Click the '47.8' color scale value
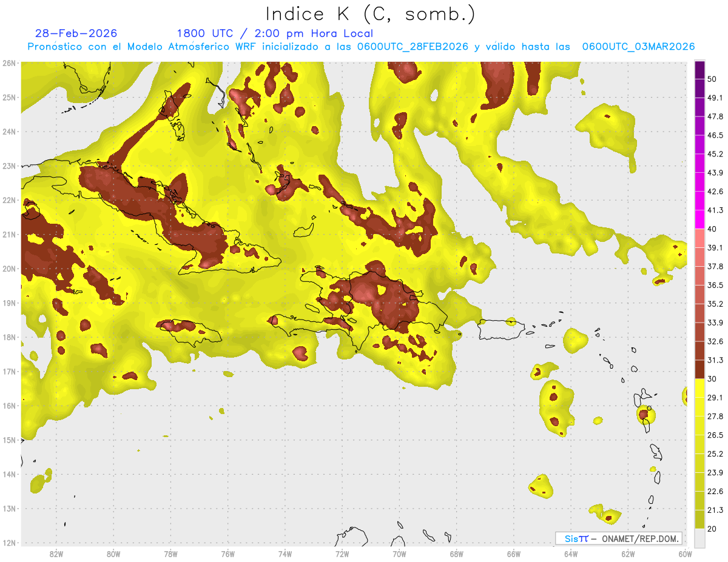 coord(715,116)
